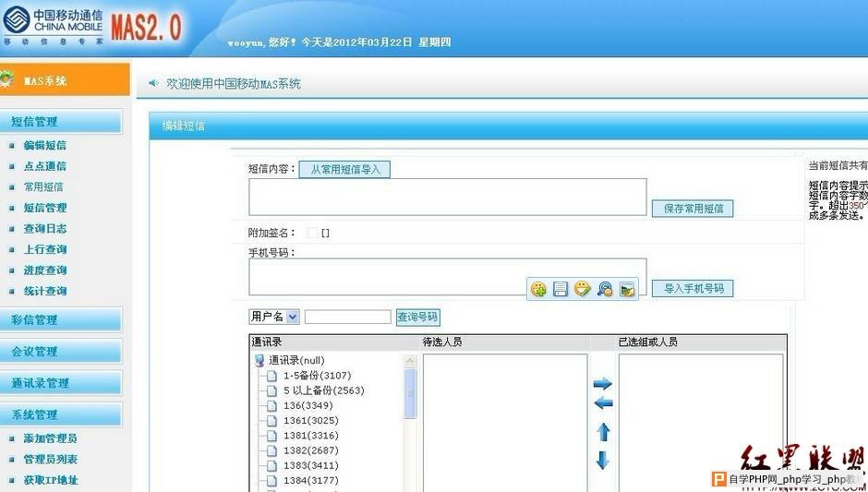The width and height of the screenshot is (868, 492).
Task: Click the magnifier smiley search icon
Action: (x=605, y=289)
